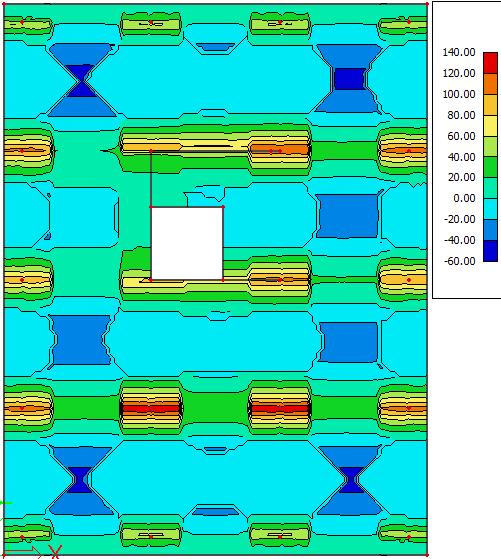Click inside the white rectangular slab opening
This screenshot has height=559, width=501.
click(x=187, y=243)
